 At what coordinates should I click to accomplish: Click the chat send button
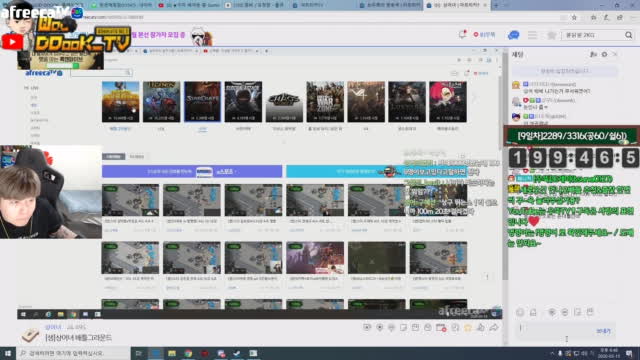(x=604, y=331)
